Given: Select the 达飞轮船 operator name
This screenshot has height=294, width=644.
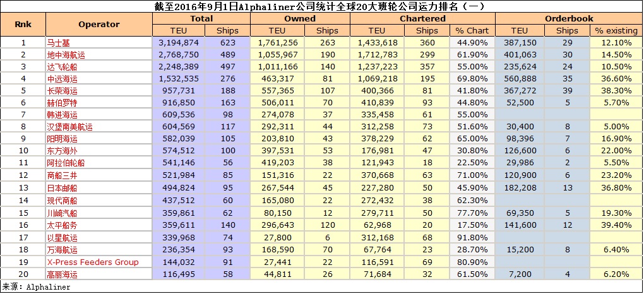Looking at the screenshot, I should pyautogui.click(x=62, y=67).
